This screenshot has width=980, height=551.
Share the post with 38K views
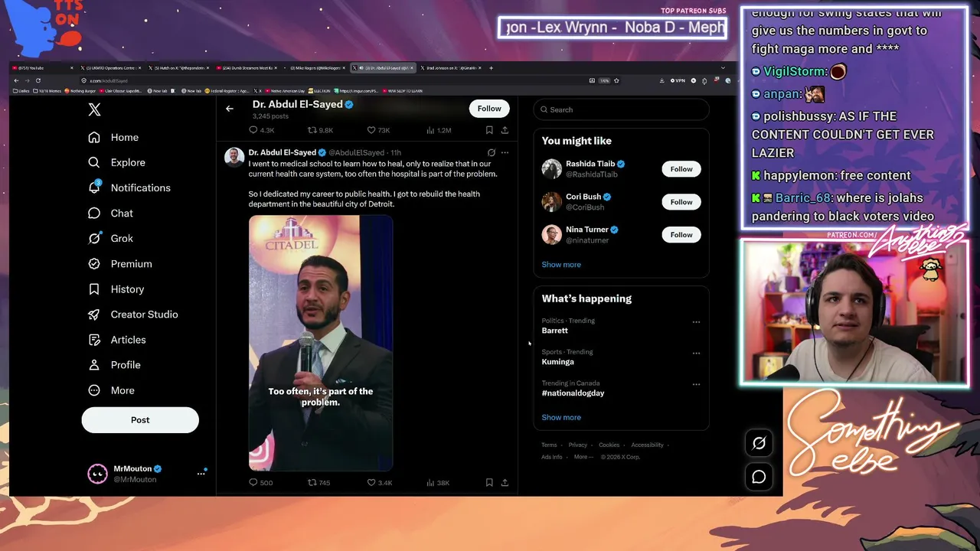pos(505,483)
